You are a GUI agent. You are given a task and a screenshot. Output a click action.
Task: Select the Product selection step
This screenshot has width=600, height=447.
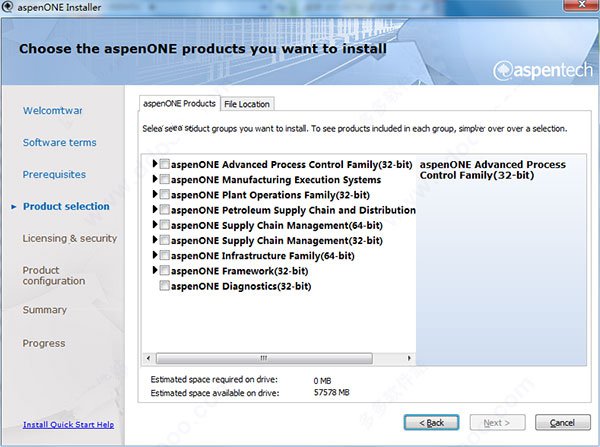(66, 206)
